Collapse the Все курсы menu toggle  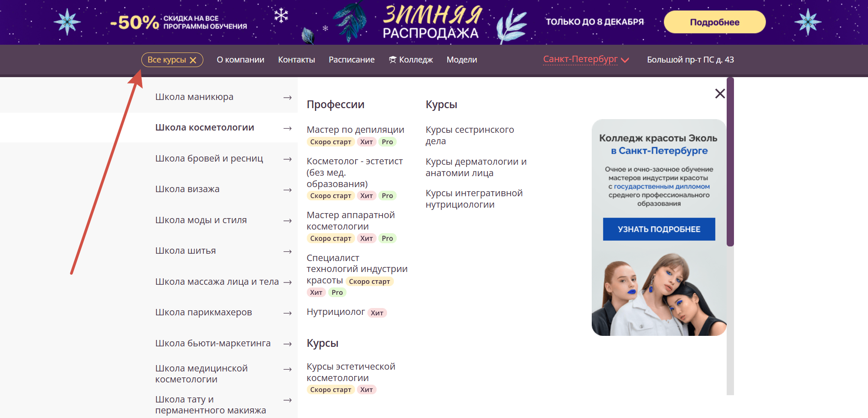(172, 60)
